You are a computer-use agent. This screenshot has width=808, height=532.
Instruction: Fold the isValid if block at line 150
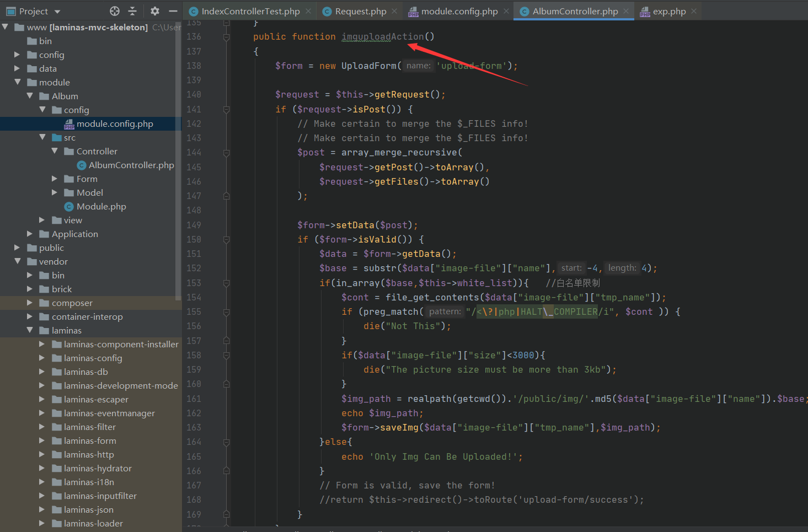click(x=226, y=240)
